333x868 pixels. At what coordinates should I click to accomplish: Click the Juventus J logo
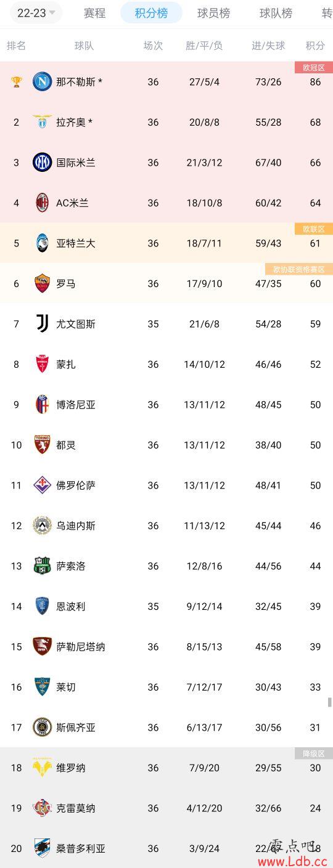(x=42, y=323)
